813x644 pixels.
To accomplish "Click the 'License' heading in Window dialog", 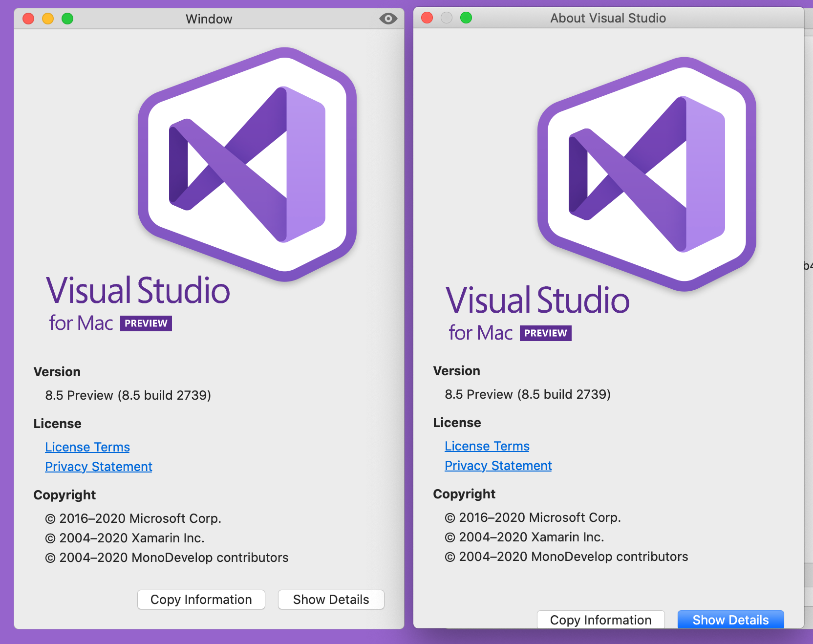I will [58, 424].
